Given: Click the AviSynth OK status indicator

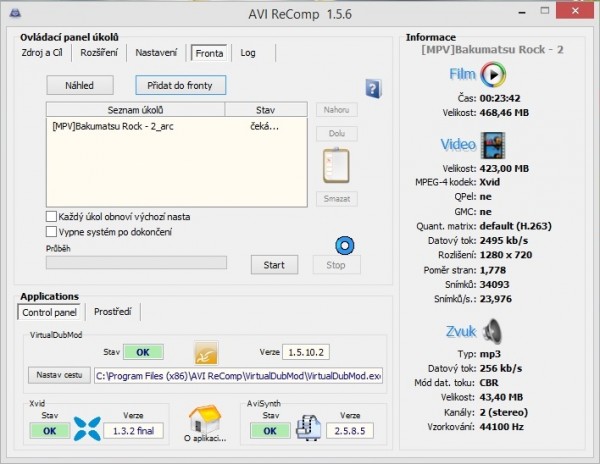Looking at the screenshot, I should tap(270, 431).
